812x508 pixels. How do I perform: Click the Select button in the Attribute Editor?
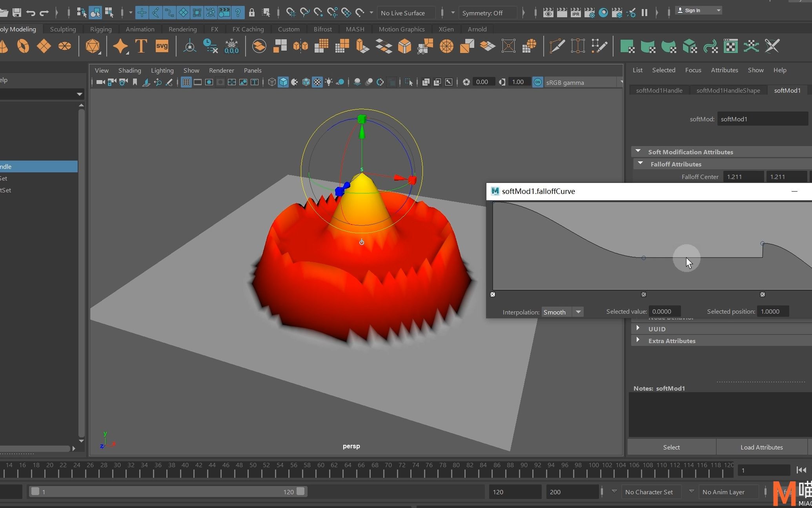click(x=671, y=447)
